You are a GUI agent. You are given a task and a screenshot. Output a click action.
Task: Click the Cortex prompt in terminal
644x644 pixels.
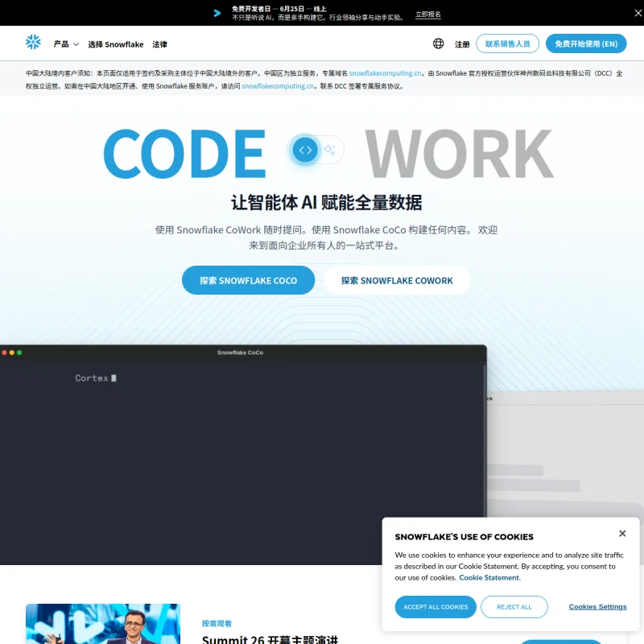[95, 378]
